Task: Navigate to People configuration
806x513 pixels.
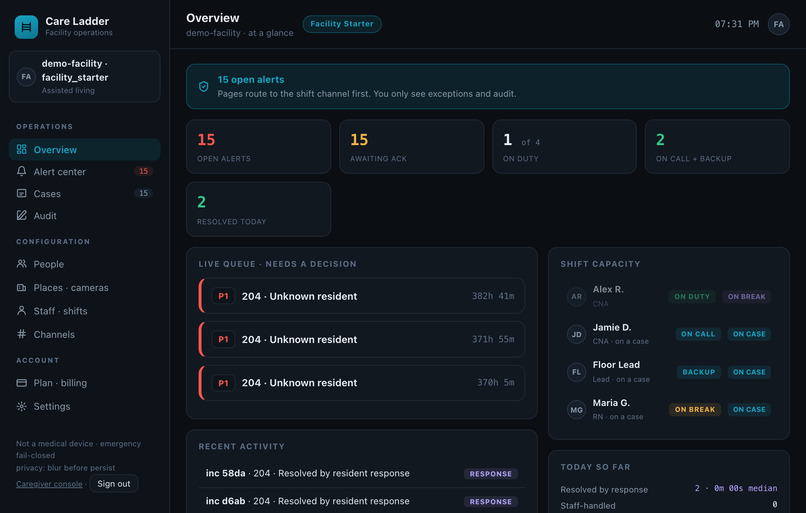Action: tap(85, 264)
